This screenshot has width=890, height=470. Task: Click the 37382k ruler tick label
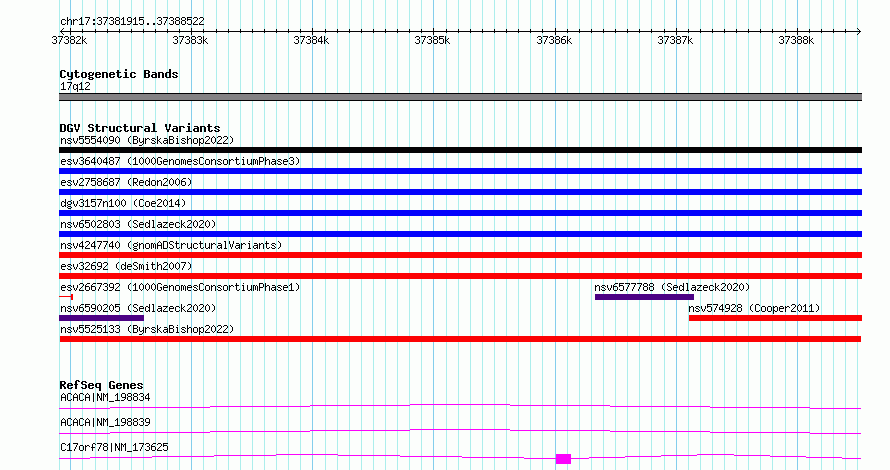(69, 40)
